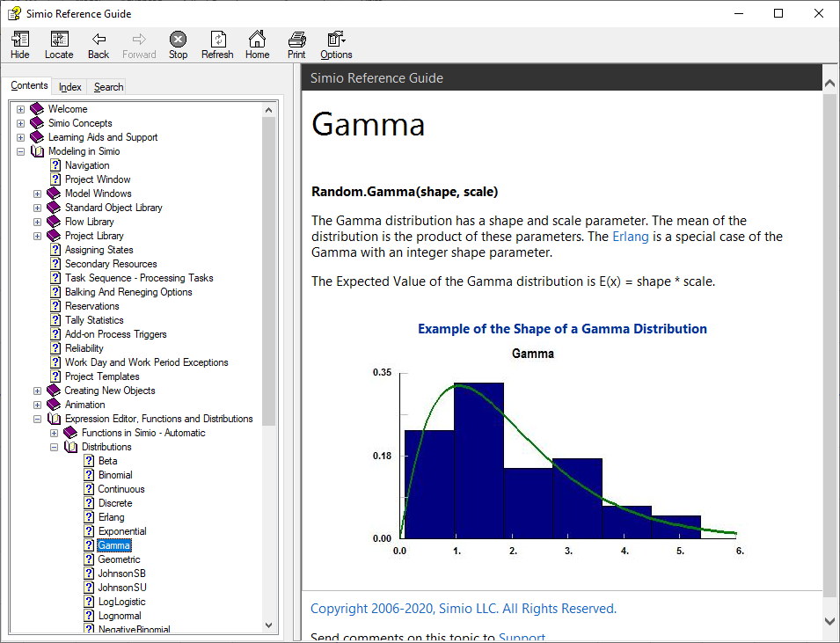The width and height of the screenshot is (840, 643).
Task: Open Work Day and Work Period Exceptions
Action: [147, 362]
